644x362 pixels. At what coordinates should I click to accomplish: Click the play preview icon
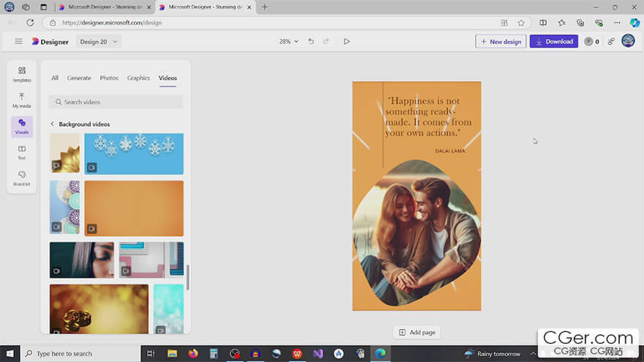coord(347,42)
